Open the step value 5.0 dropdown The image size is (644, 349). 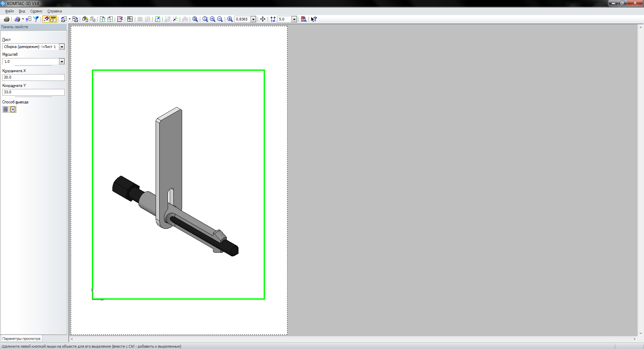pos(294,19)
